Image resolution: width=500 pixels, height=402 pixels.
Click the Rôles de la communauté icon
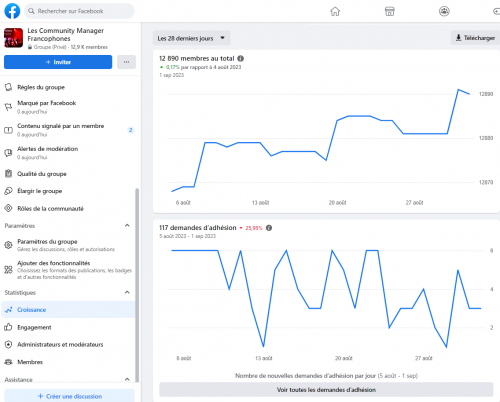point(8,208)
